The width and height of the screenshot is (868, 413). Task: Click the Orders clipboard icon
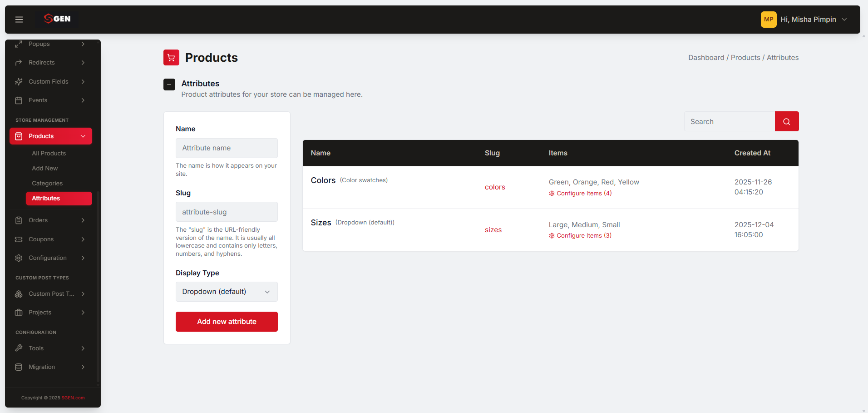[x=19, y=220]
